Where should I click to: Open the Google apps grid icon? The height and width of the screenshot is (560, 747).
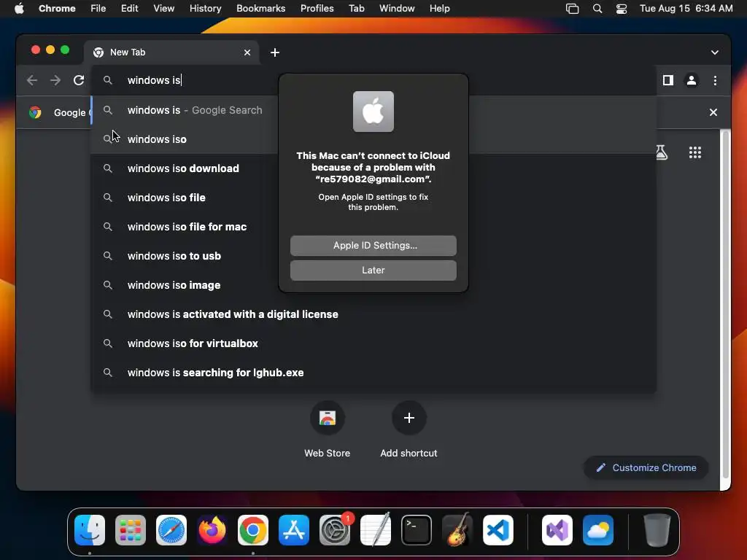pos(695,152)
